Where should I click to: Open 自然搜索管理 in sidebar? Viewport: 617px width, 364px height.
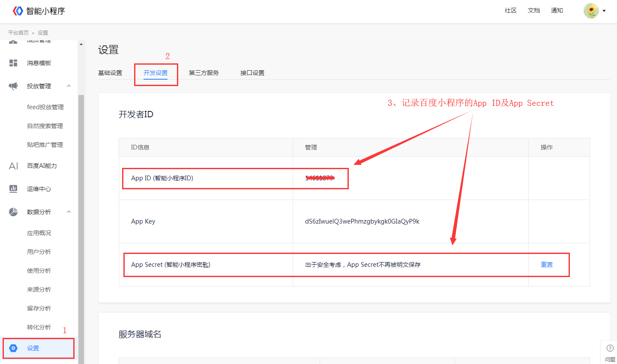click(x=45, y=126)
